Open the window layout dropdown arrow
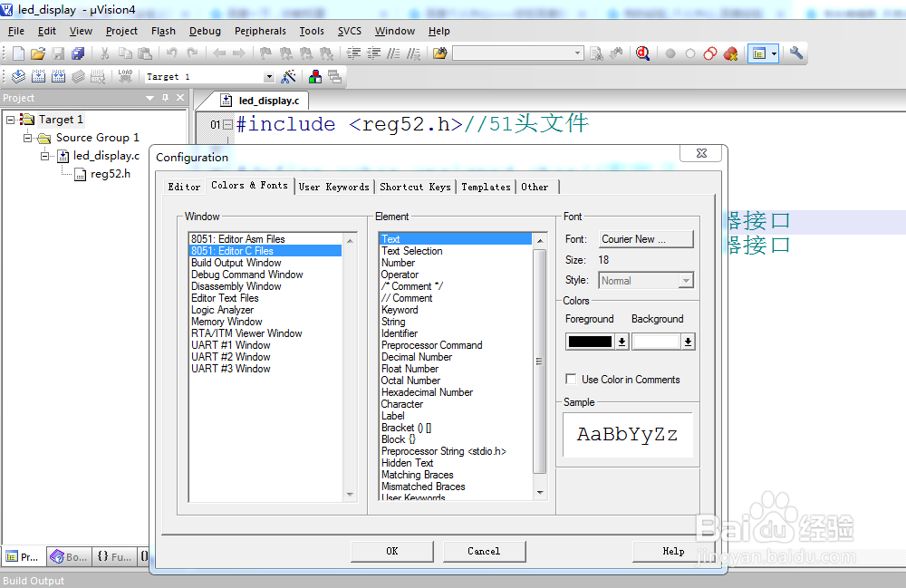Screen dimensions: 906x588 pos(774,53)
